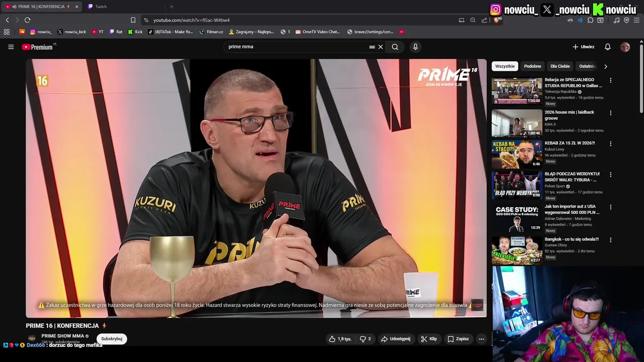Open options for '2026 house mix' video
644x362 pixels.
coord(610,113)
